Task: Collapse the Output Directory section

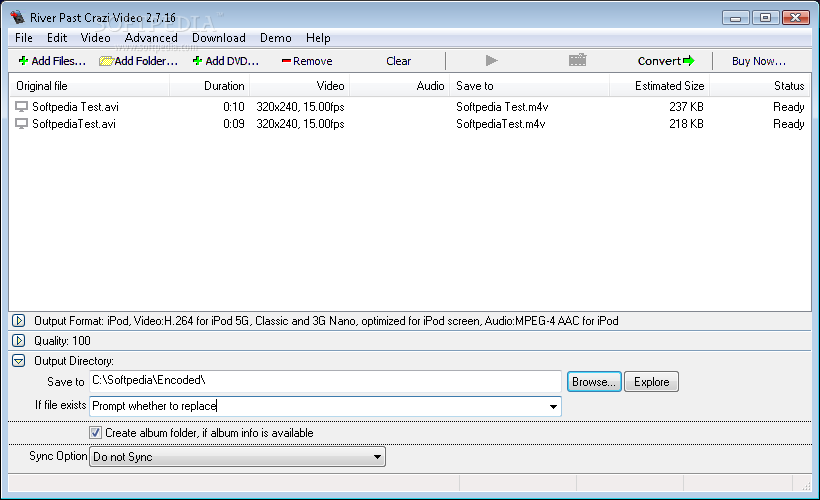Action: click(19, 361)
